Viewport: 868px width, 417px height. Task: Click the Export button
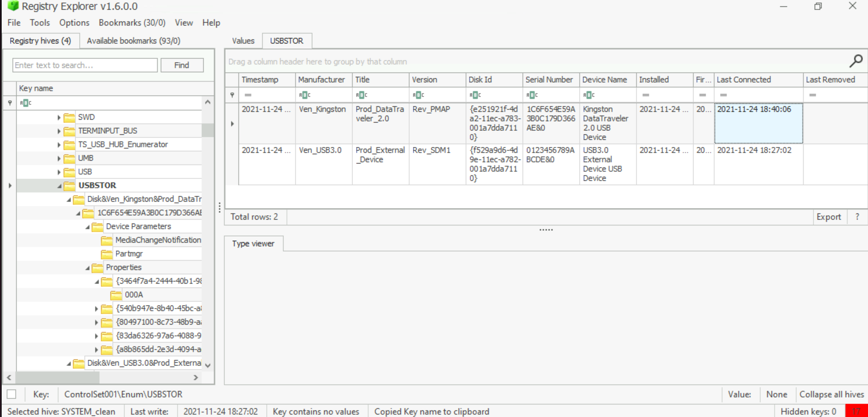tap(829, 217)
